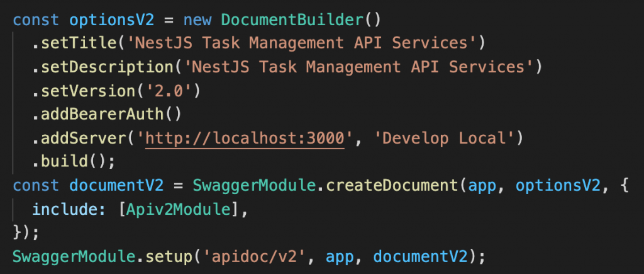Click the documentV2 argument in setup call

[421, 257]
